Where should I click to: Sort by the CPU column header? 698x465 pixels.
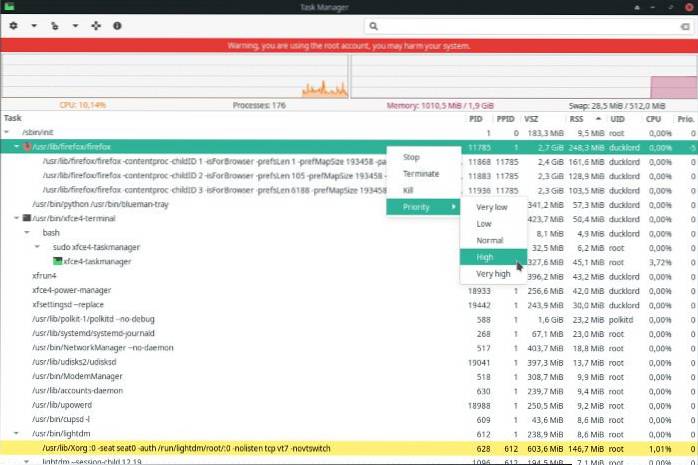click(653, 119)
